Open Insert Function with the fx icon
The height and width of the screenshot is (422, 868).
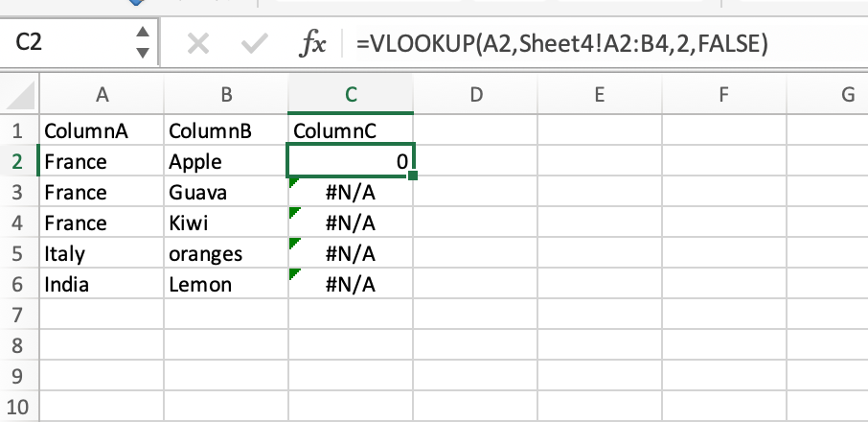click(313, 43)
